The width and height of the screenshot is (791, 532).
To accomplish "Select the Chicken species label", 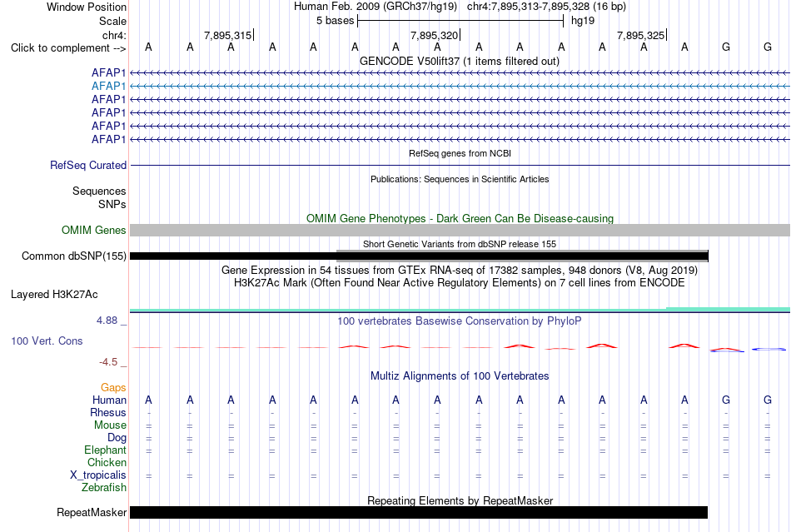I will 107,462.
